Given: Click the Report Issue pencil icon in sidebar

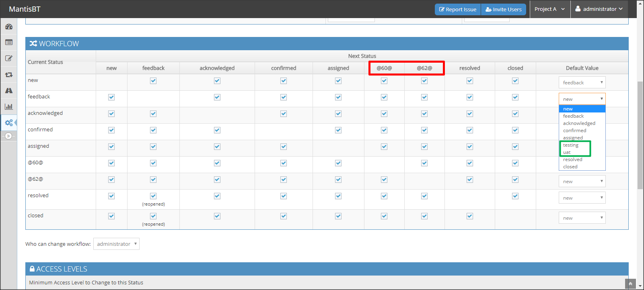Looking at the screenshot, I should point(9,58).
